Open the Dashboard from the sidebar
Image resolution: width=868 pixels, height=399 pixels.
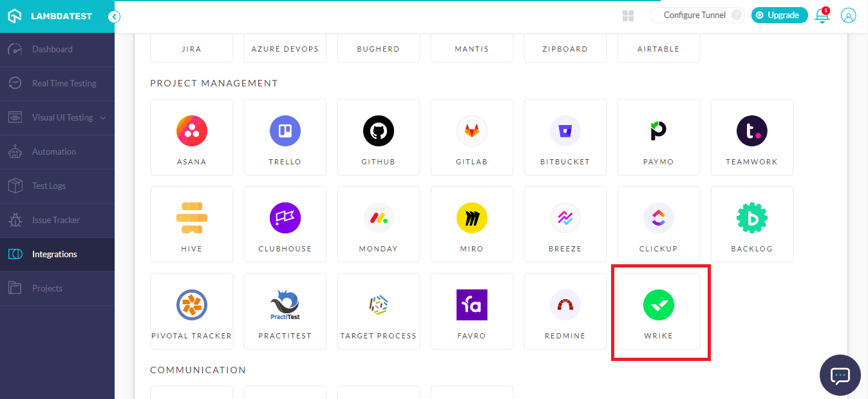(52, 49)
